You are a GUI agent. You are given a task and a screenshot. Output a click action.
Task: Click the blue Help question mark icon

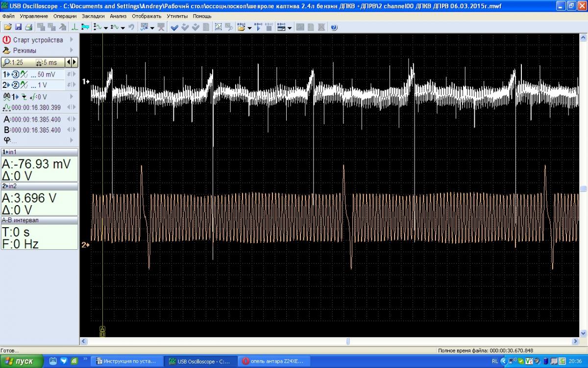click(x=334, y=27)
